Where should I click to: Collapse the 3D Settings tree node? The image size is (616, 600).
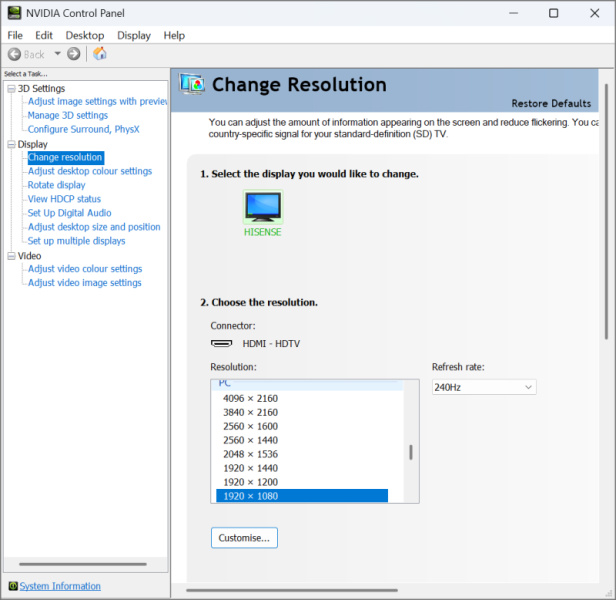coord(11,89)
